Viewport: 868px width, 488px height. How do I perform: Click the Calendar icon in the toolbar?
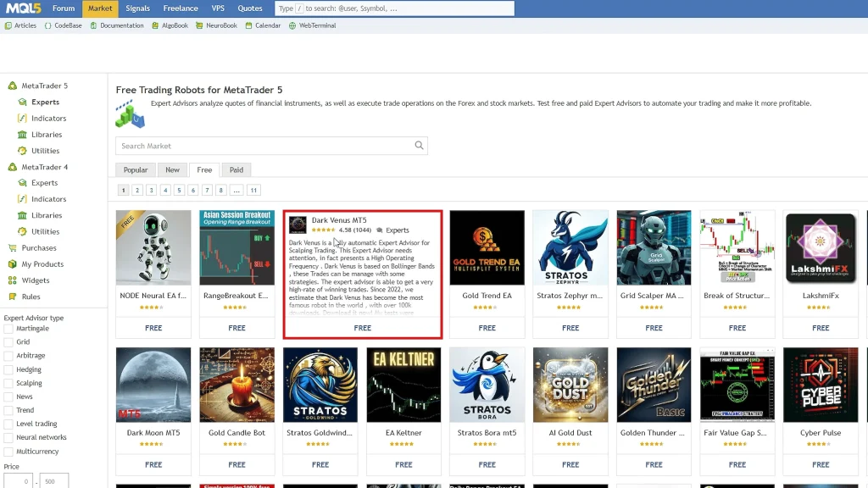pos(248,25)
